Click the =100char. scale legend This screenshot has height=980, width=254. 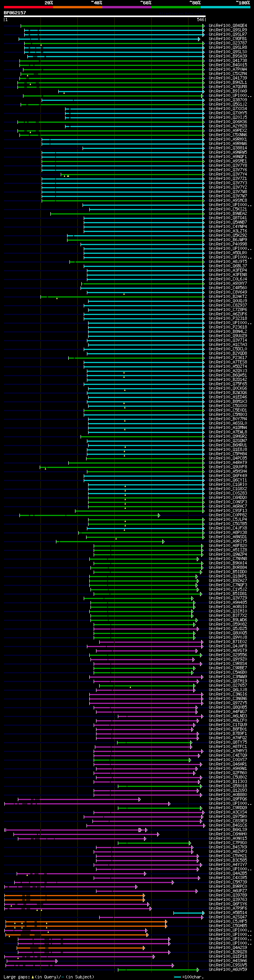point(188,976)
